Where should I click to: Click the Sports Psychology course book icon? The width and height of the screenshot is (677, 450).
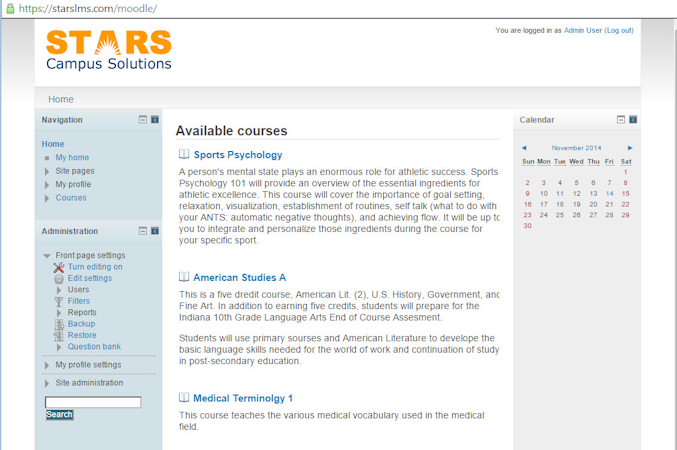click(x=184, y=154)
